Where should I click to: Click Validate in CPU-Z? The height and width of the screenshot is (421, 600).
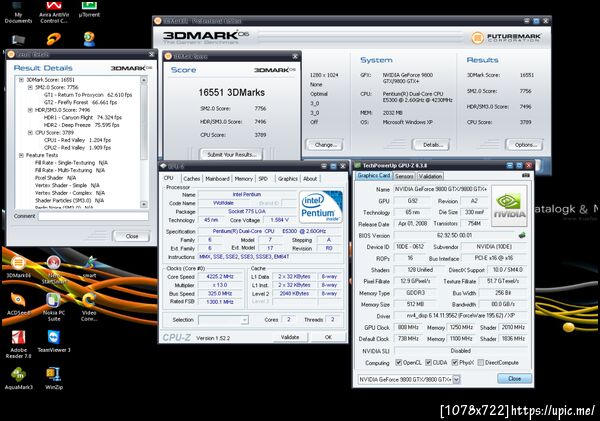(x=290, y=337)
